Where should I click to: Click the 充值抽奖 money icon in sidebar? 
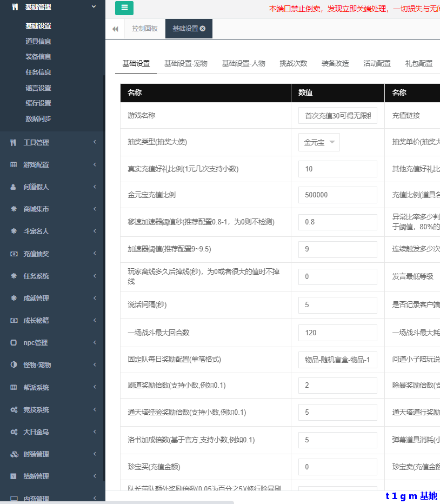(14, 254)
